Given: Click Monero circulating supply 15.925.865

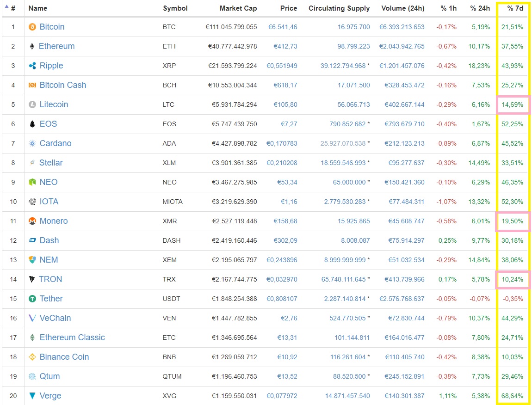Looking at the screenshot, I should [353, 221].
